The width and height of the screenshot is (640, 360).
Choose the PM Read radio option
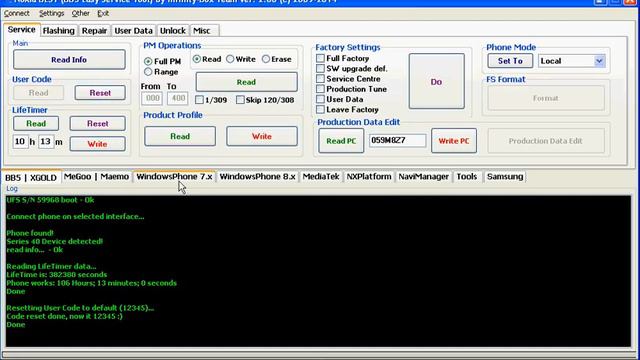[207, 59]
